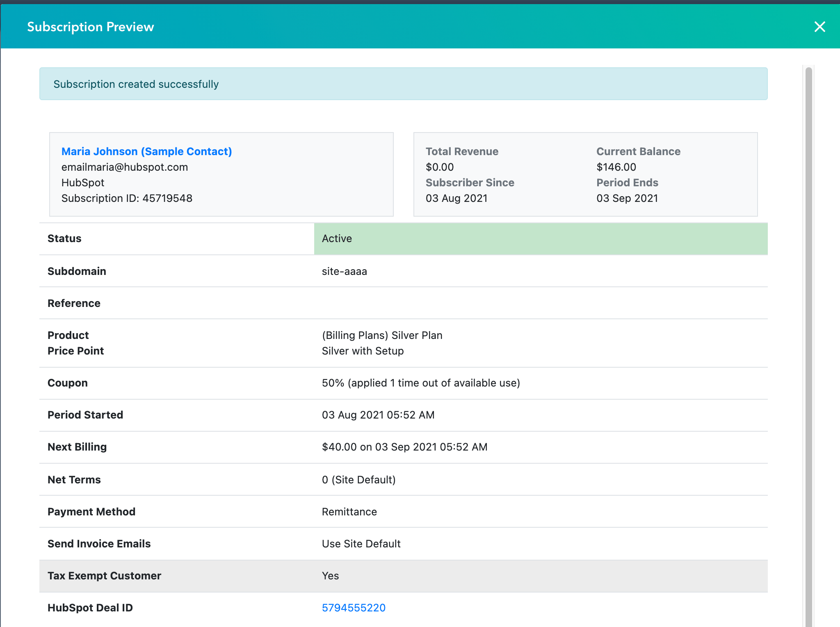The height and width of the screenshot is (627, 840).
Task: Open HubSpot Deal ID 5794555220 link
Action: pos(354,608)
